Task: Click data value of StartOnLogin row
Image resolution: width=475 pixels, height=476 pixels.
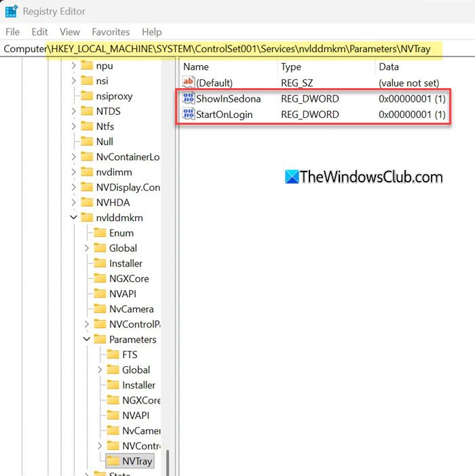Action: point(412,115)
